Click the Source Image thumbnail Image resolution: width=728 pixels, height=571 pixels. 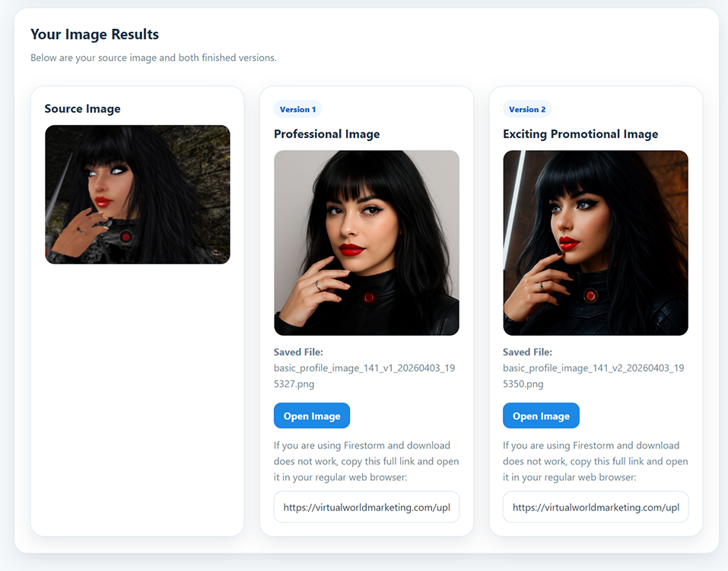click(137, 195)
